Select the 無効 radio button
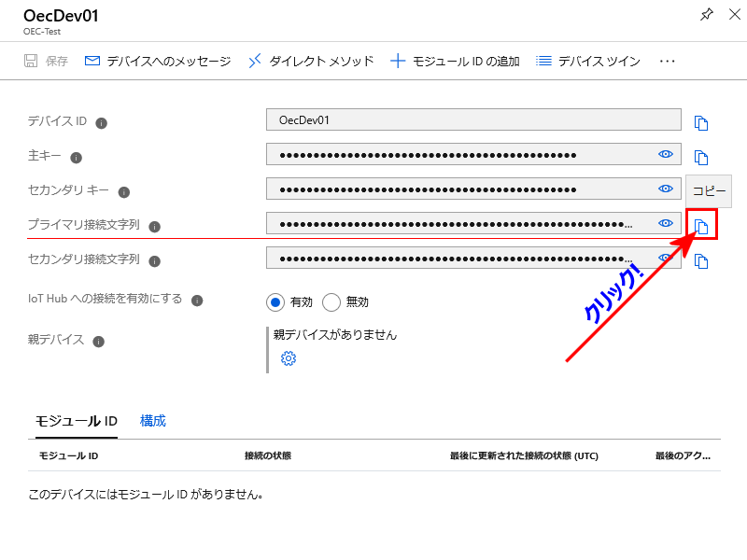 pyautogui.click(x=331, y=301)
